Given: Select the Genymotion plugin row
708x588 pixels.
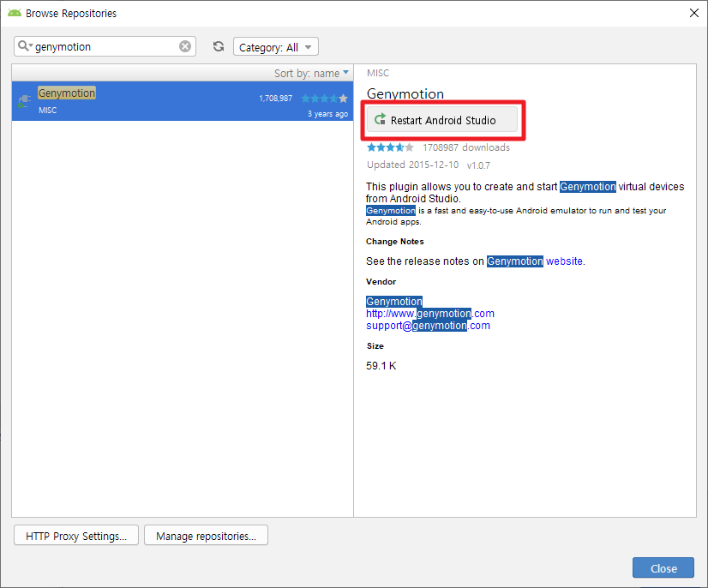Looking at the screenshot, I should tap(183, 101).
